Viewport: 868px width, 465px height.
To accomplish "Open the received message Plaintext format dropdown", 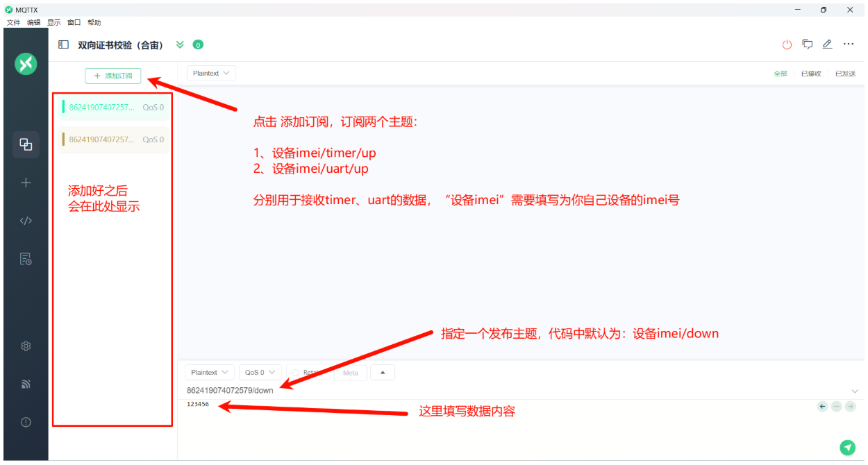I will point(212,73).
